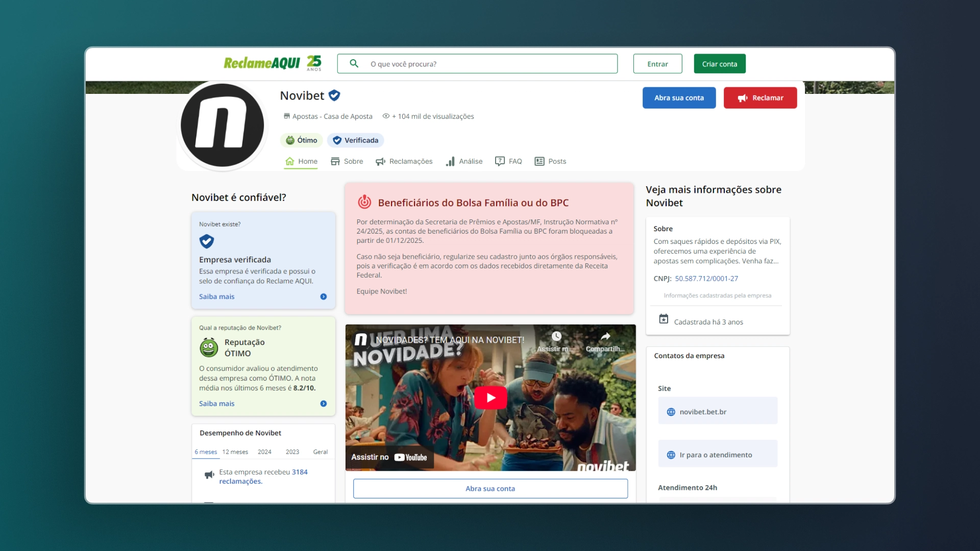Click the Compartilhar share arrow on video
This screenshot has width=980, height=551.
pos(605,336)
